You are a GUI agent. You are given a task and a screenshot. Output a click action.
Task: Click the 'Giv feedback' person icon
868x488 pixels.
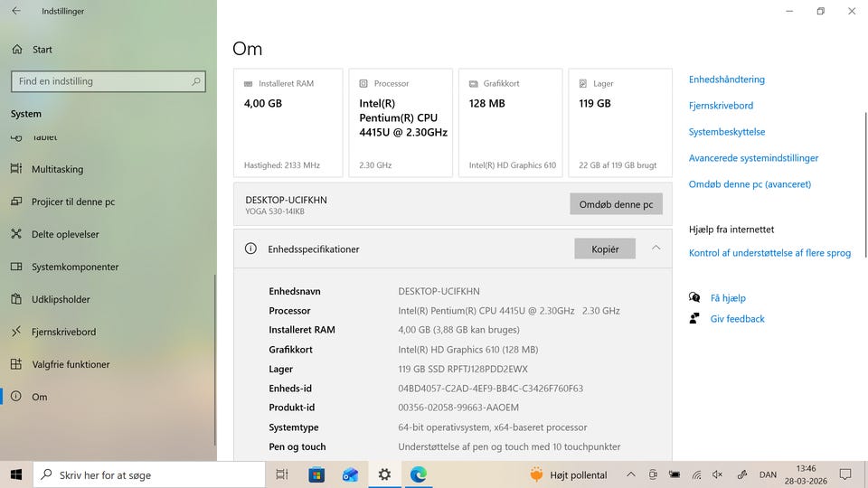(x=694, y=318)
